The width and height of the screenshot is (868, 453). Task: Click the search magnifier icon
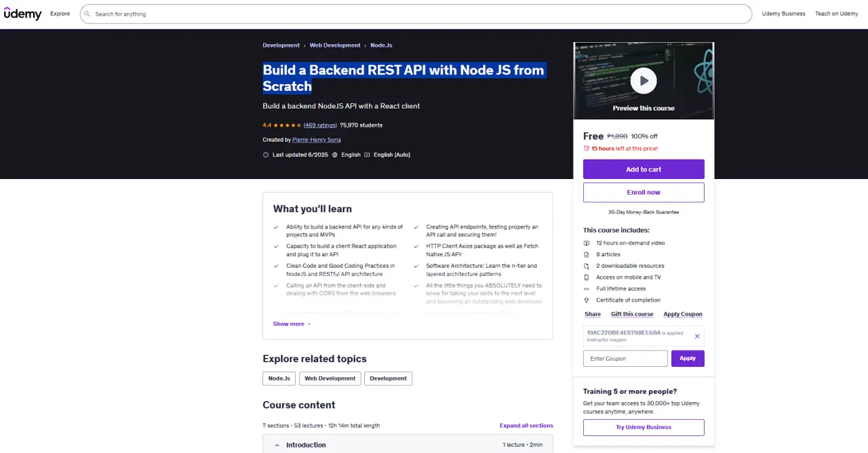87,14
